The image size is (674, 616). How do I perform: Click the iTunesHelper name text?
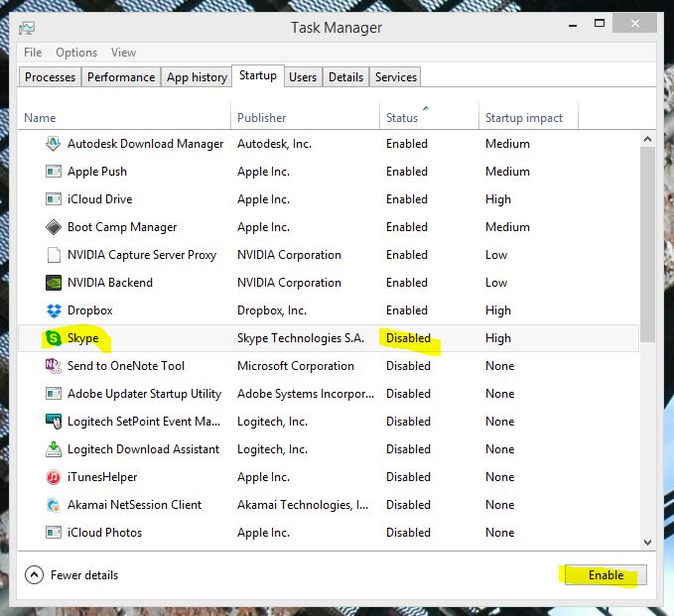click(x=102, y=477)
